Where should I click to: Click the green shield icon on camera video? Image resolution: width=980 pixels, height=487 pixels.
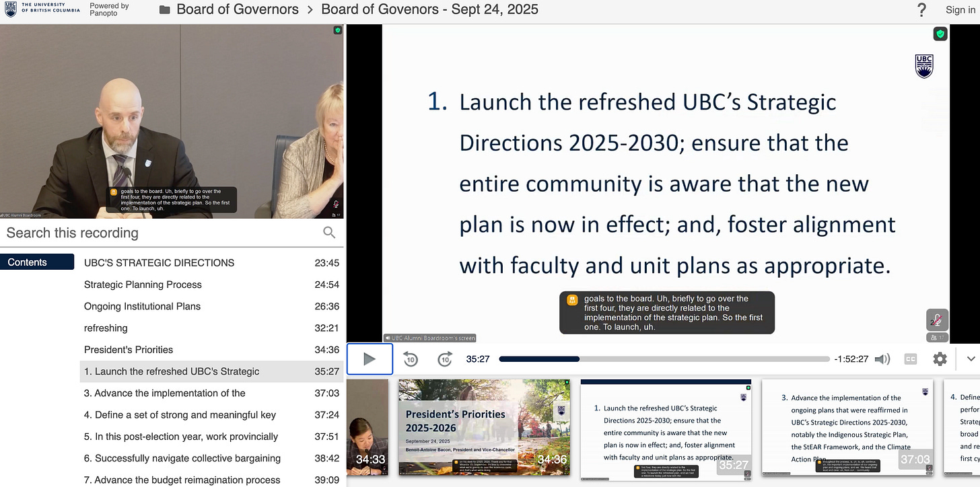(x=337, y=30)
